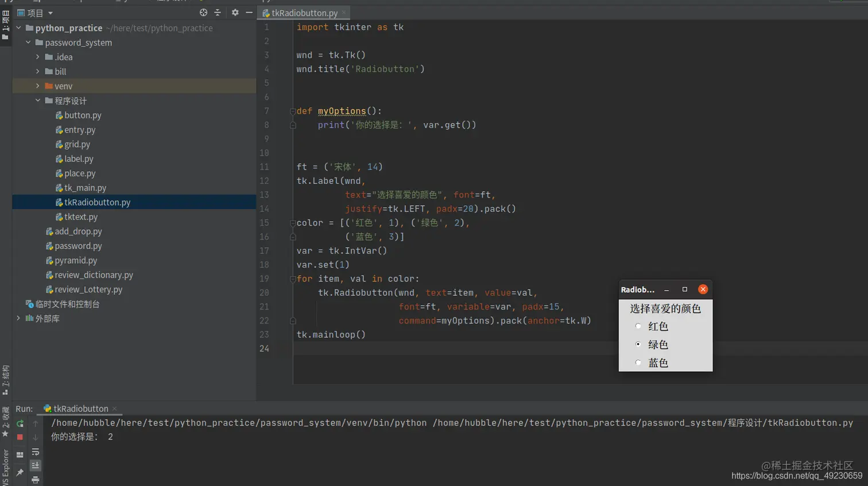This screenshot has width=868, height=486.
Task: Expand the 外部库 node
Action: point(19,318)
